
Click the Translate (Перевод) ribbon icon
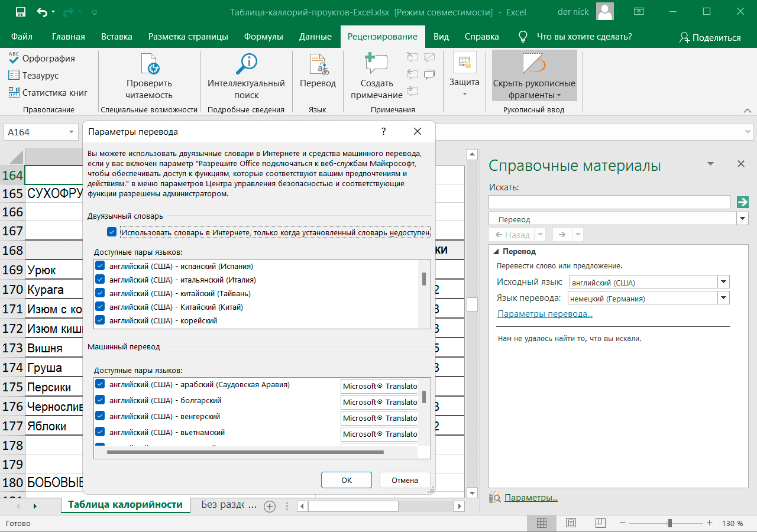(x=318, y=71)
